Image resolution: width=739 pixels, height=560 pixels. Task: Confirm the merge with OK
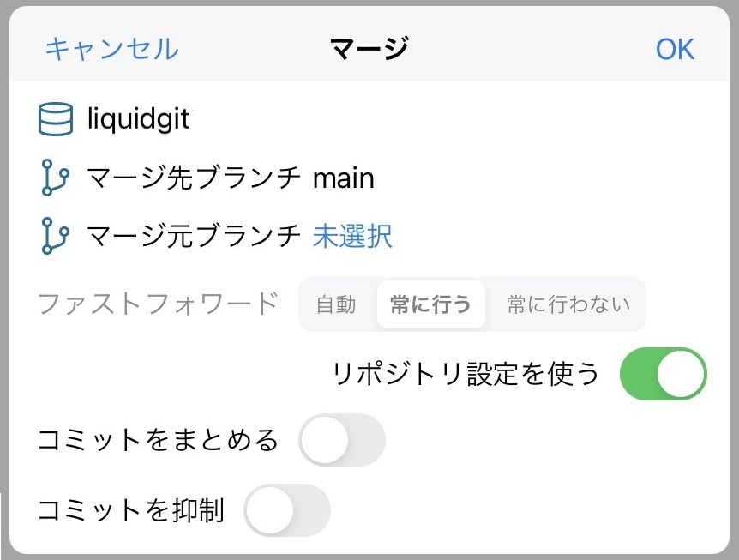coord(675,49)
